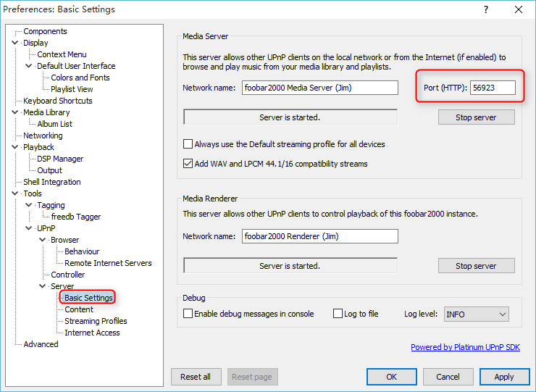Collapse the Tagging tree node
Viewport: 536px width, 392px height.
pos(29,205)
